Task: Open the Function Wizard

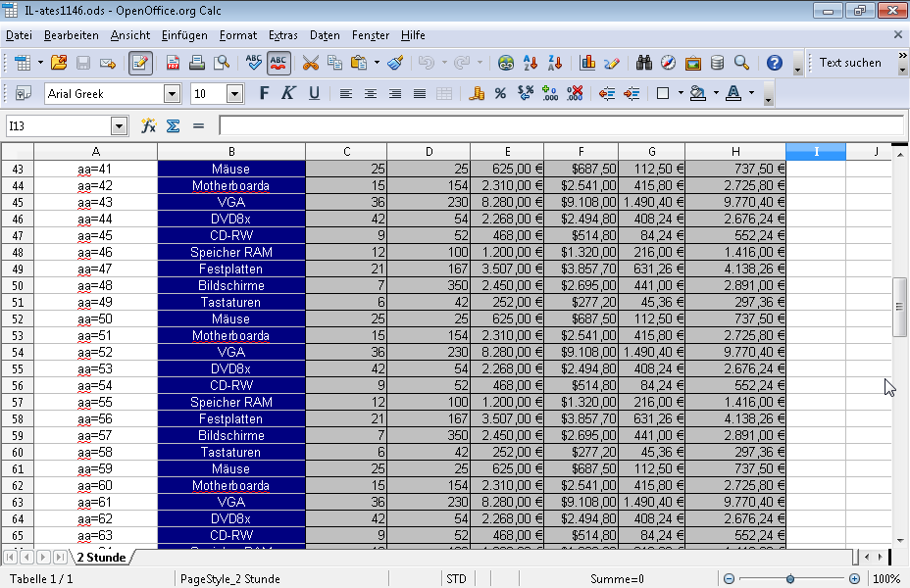Action: 149,125
